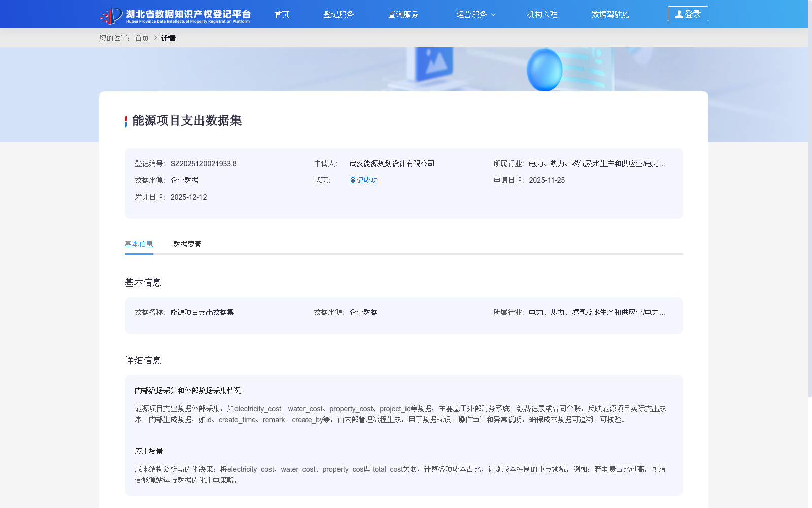Click the platform logo in the header

[175, 15]
